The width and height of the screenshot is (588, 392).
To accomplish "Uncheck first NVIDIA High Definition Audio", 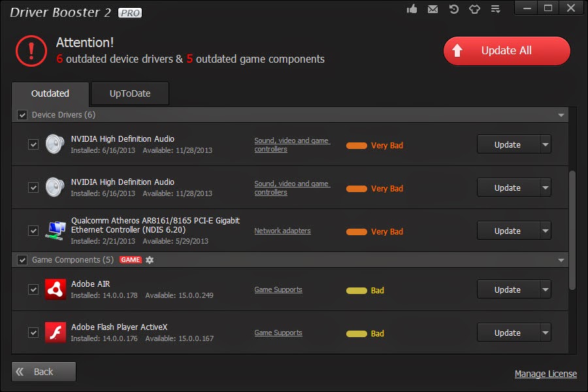I will 33,144.
